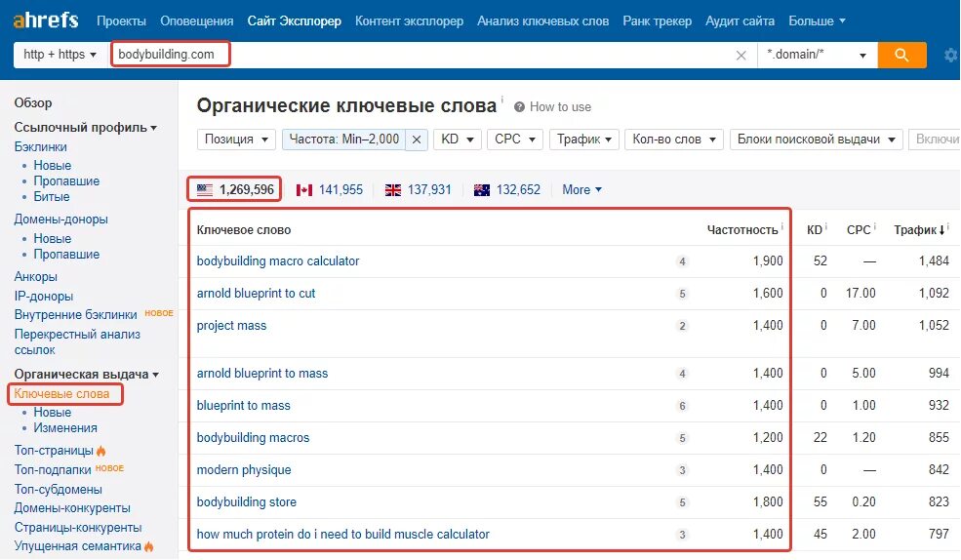Open keyword arnold blueprint to cut
961x560 pixels.
coord(256,294)
